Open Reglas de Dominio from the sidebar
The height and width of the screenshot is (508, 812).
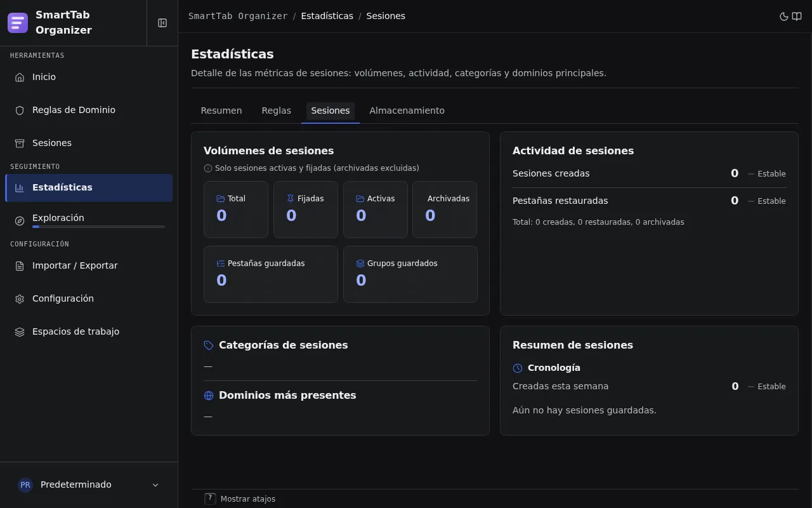(x=89, y=110)
